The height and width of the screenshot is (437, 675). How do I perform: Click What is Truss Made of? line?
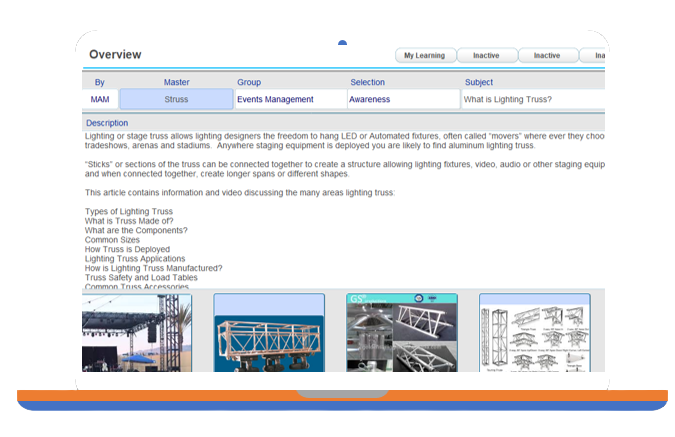129,221
